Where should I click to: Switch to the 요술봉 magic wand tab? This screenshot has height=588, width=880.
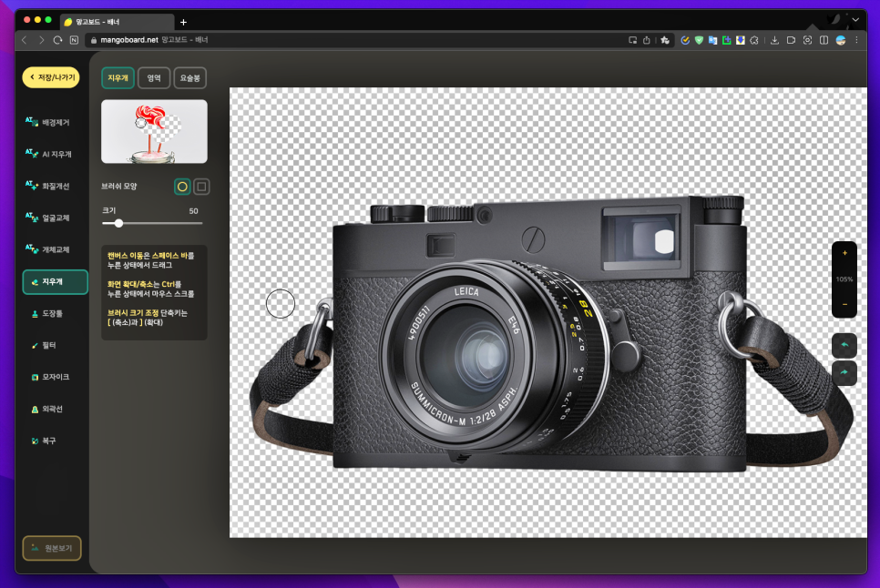[190, 78]
